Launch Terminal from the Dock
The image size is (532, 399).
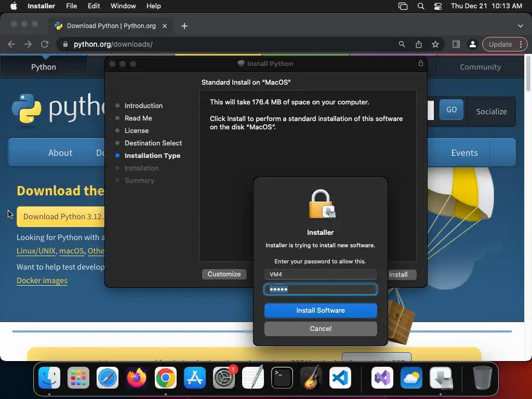click(x=282, y=378)
